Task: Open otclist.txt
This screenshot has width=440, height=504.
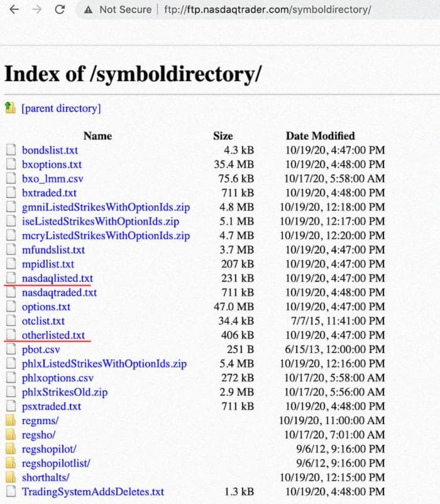Action: pos(43,321)
